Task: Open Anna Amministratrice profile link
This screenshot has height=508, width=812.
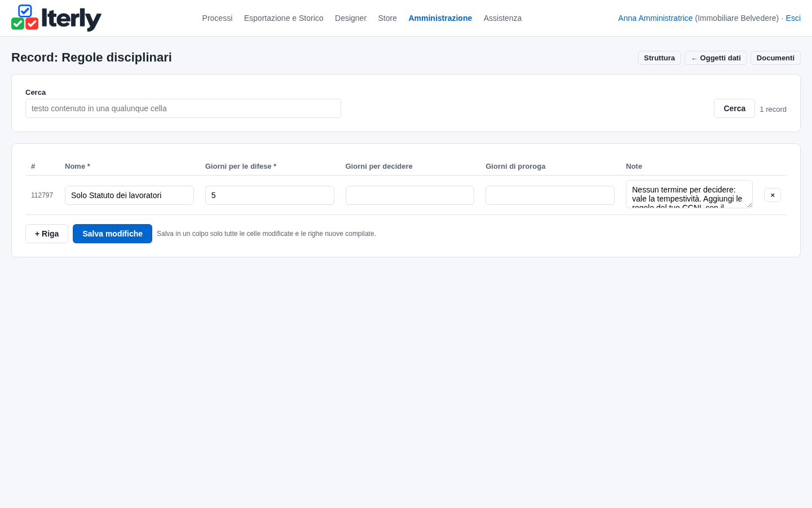Action: [655, 18]
